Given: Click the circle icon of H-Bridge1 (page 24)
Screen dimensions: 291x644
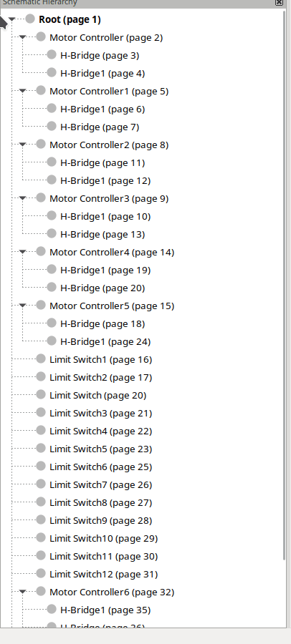Looking at the screenshot, I should (52, 341).
